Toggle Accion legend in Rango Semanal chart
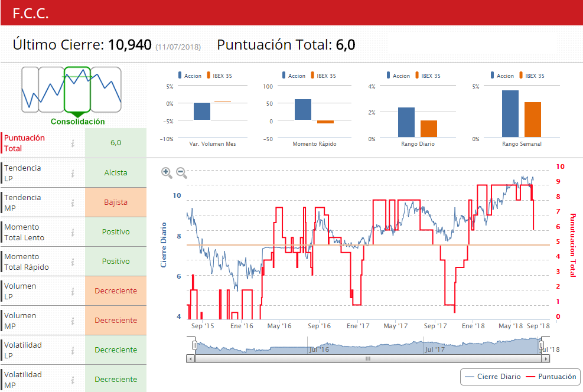This screenshot has height=392, width=583. (x=502, y=76)
